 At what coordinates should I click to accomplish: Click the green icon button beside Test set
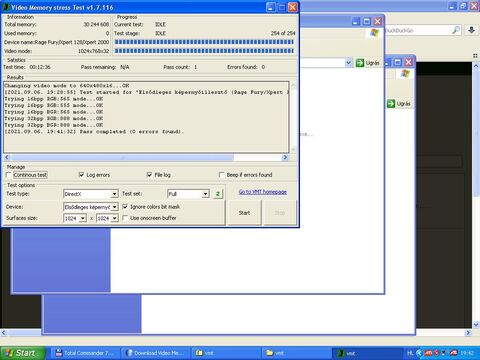[x=218, y=194]
